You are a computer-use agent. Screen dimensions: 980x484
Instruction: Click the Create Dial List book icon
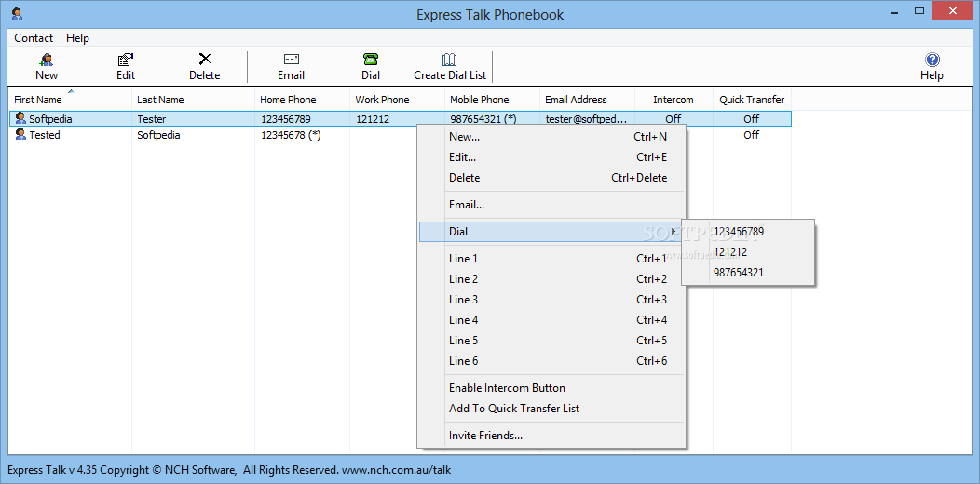point(449,60)
